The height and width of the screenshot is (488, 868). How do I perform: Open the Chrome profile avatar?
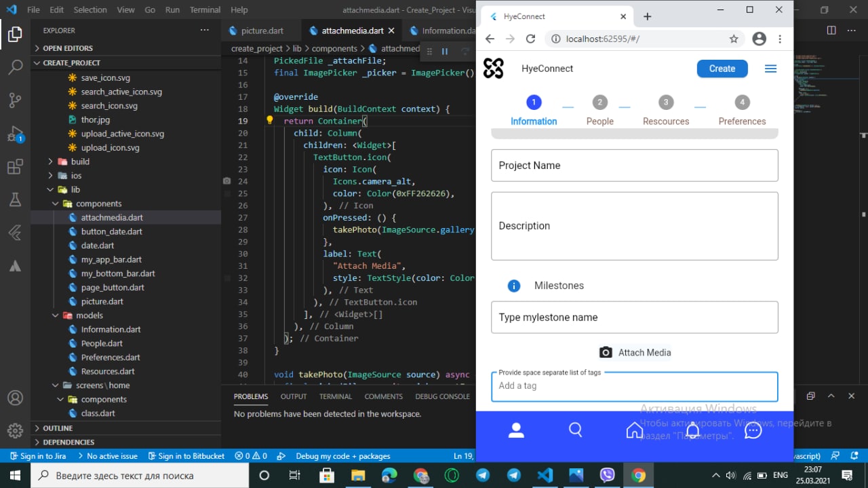point(759,39)
